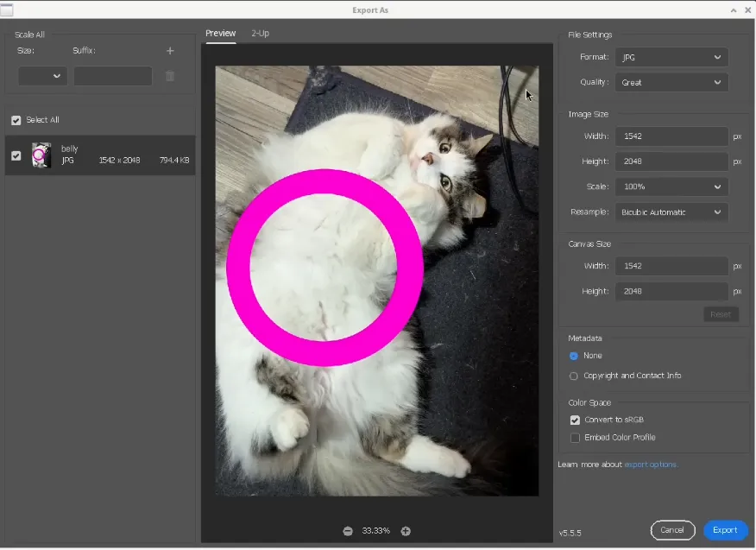Screen dimensions: 756x550
Task: Switch to the 2-Up tab
Action: coord(260,34)
